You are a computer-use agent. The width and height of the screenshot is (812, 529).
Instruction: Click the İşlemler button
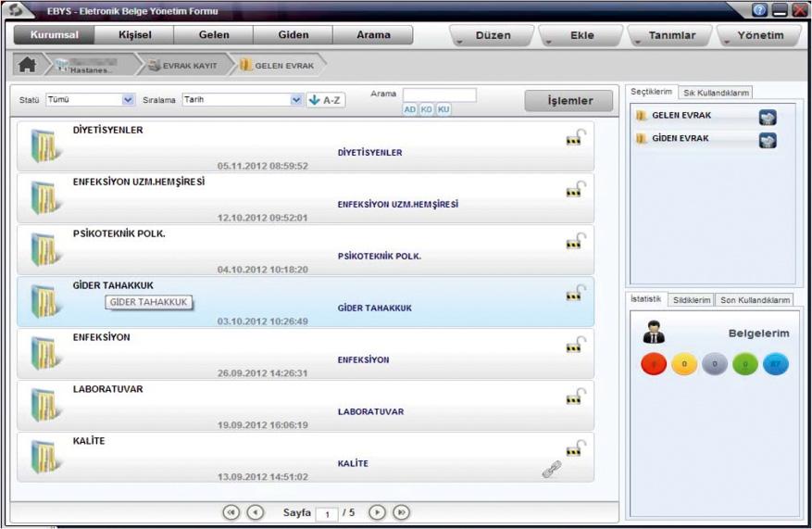click(569, 101)
